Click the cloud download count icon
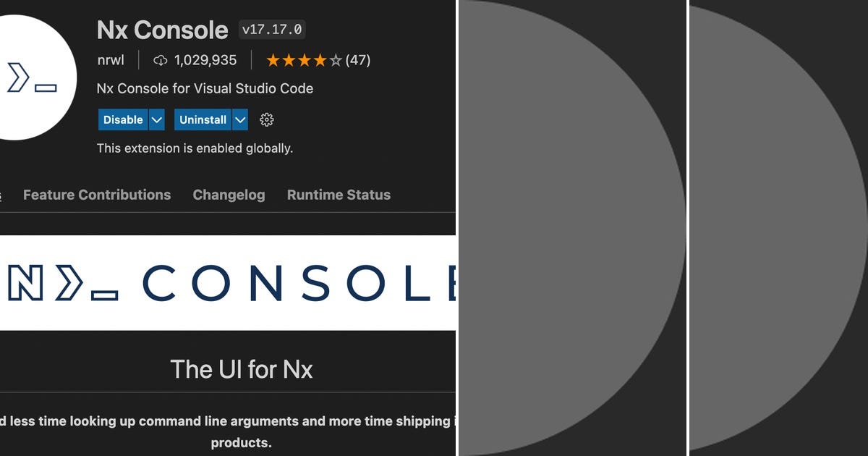This screenshot has width=868, height=456. coord(160,60)
